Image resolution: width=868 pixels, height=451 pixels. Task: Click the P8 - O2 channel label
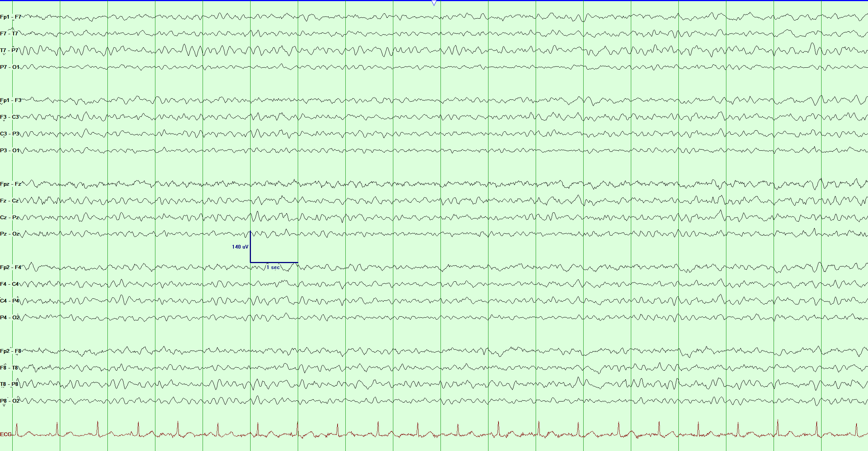pyautogui.click(x=10, y=401)
